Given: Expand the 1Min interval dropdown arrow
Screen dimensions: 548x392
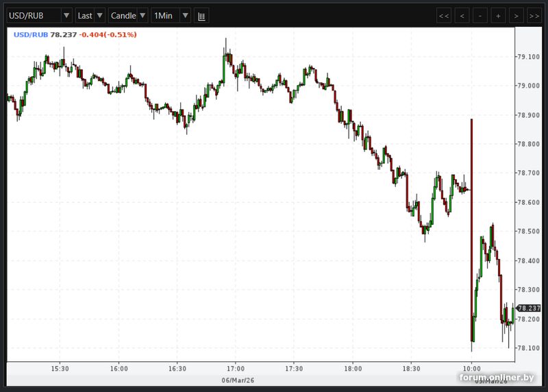Looking at the screenshot, I should pos(185,15).
